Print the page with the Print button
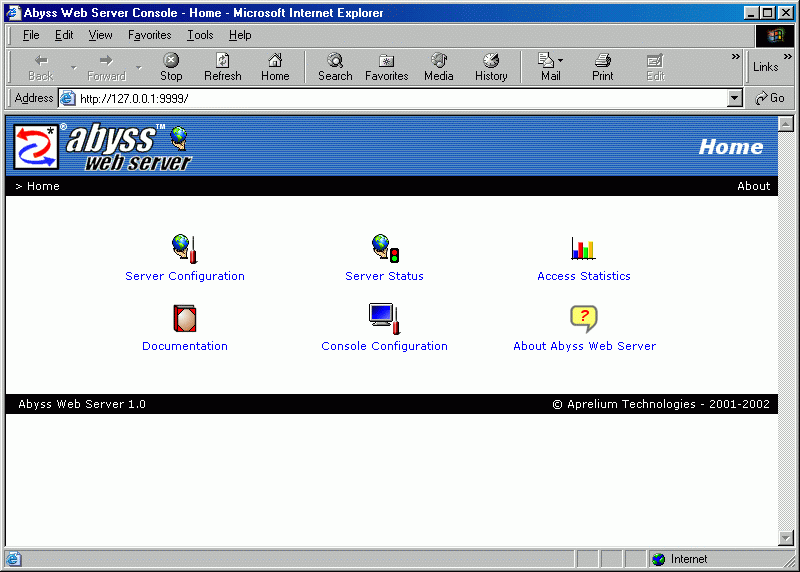The height and width of the screenshot is (572, 800). [603, 67]
